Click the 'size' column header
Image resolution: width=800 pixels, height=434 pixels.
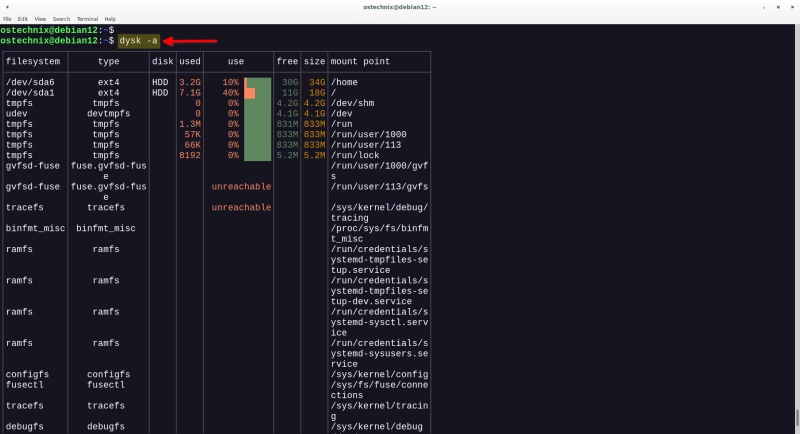click(x=314, y=61)
